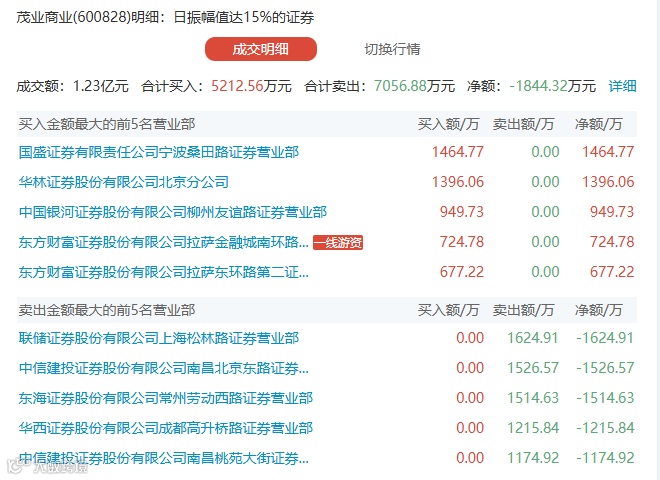Screen dimensions: 660x480
Task: Click buy amount 677.22 in 拉萨东环路 row
Action: pyautogui.click(x=462, y=272)
